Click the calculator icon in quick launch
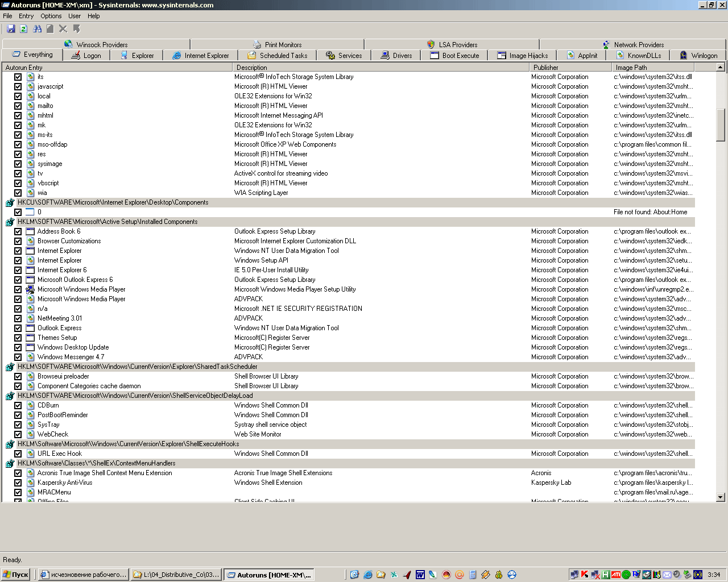The image size is (728, 582). 473,575
